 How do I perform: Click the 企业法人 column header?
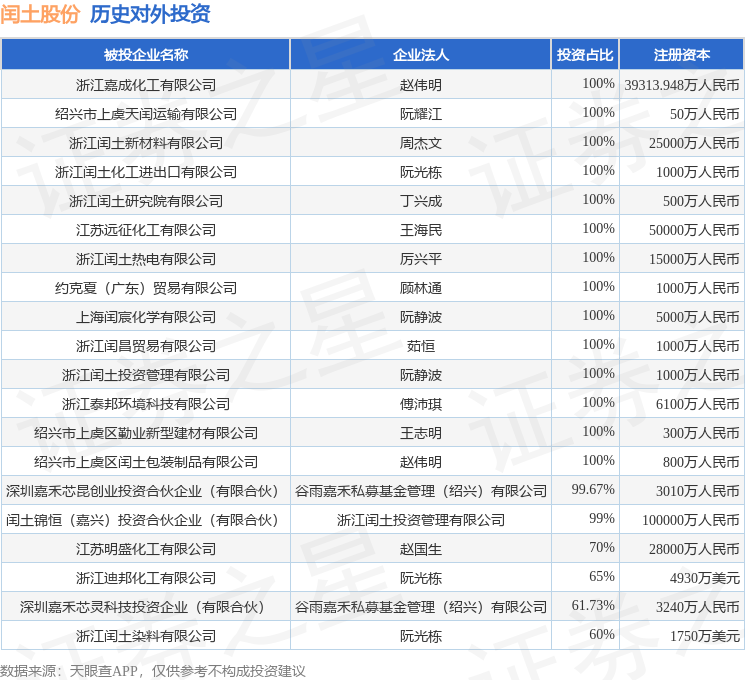click(420, 55)
